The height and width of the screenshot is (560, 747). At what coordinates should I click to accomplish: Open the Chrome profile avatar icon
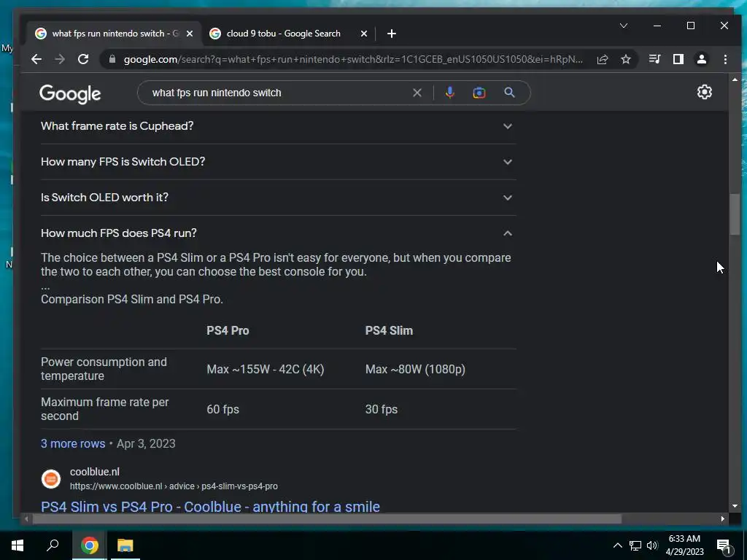pyautogui.click(x=702, y=59)
